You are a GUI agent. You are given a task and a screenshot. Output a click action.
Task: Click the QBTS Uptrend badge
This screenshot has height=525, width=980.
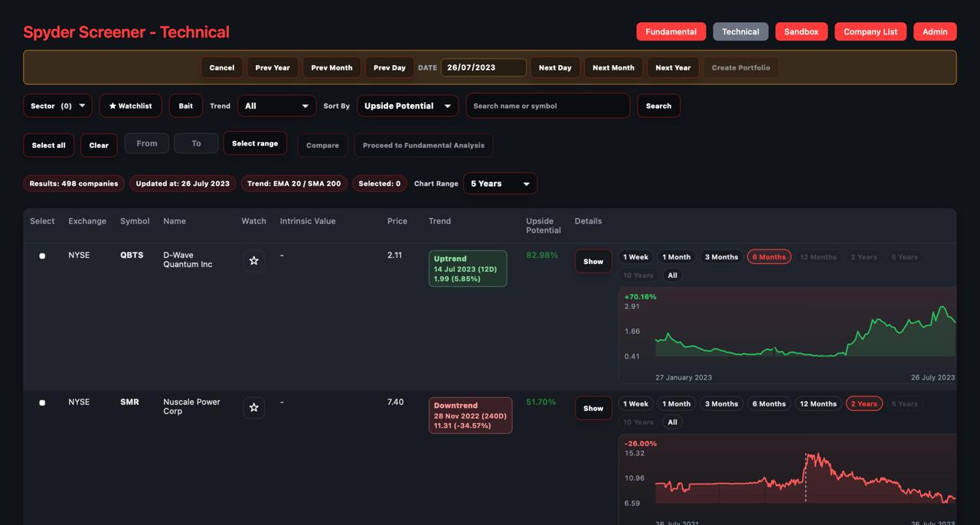[x=468, y=269]
